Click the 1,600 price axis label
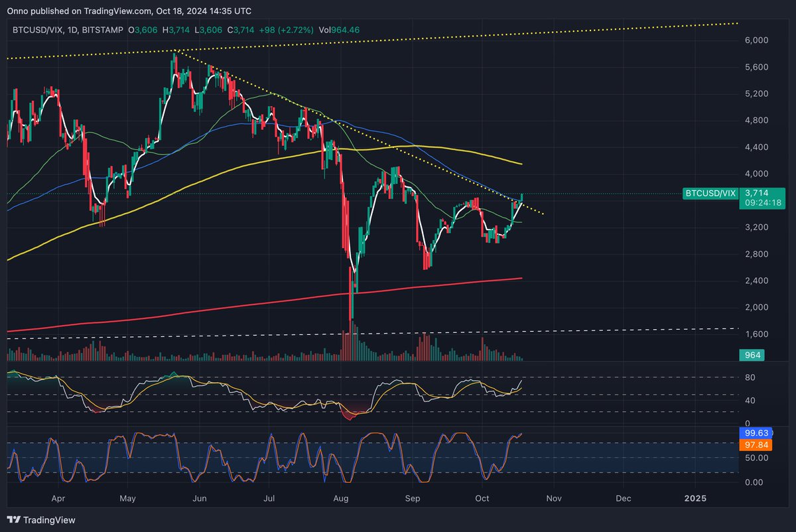The height and width of the screenshot is (532, 796). [x=757, y=334]
